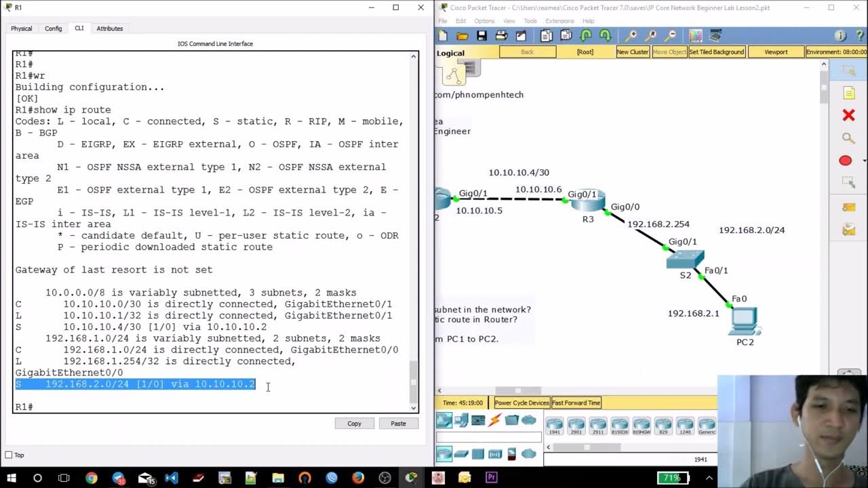
Task: Pick the 1941 router model
Action: [x=555, y=425]
